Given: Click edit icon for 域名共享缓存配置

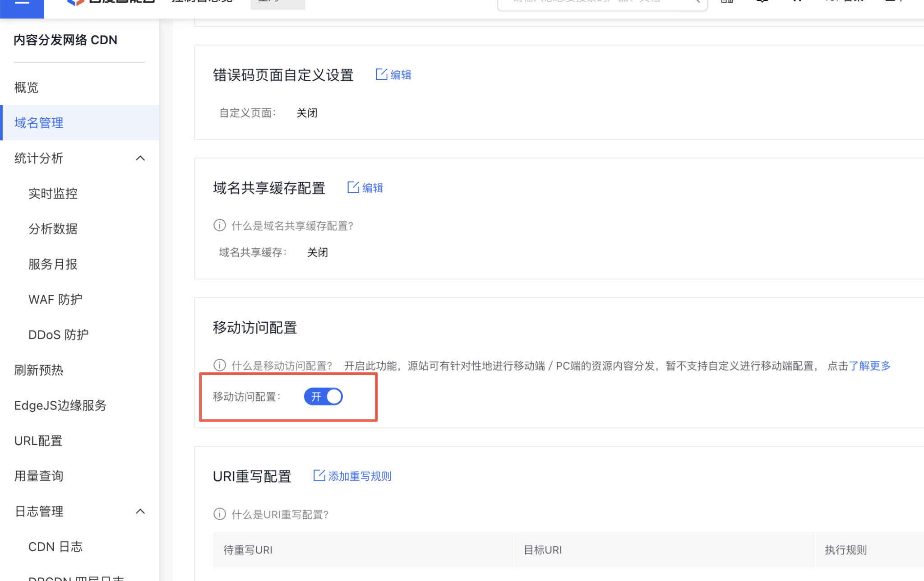Looking at the screenshot, I should (353, 187).
